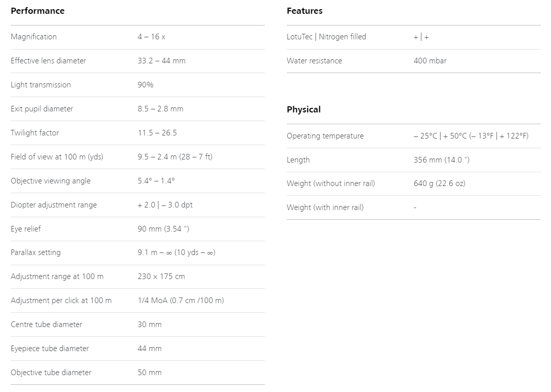551x392 pixels.
Task: Select the LotuTec | Nitrogen filled label
Action: (327, 37)
